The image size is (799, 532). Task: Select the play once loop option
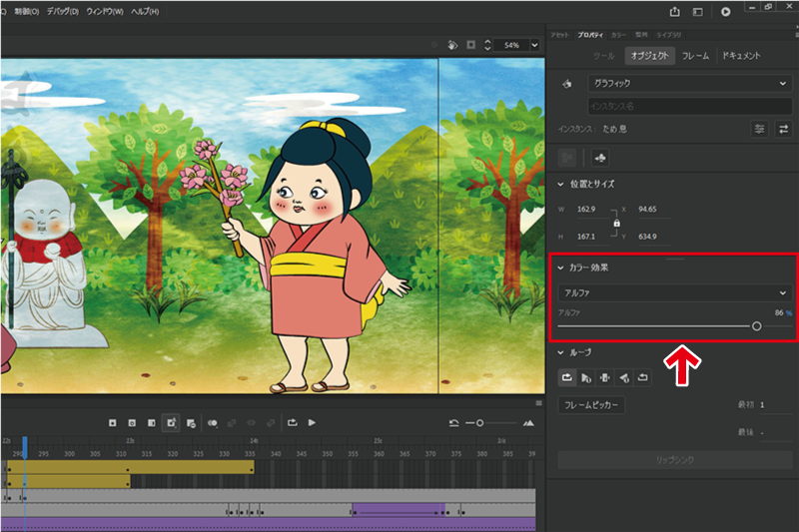(x=583, y=377)
